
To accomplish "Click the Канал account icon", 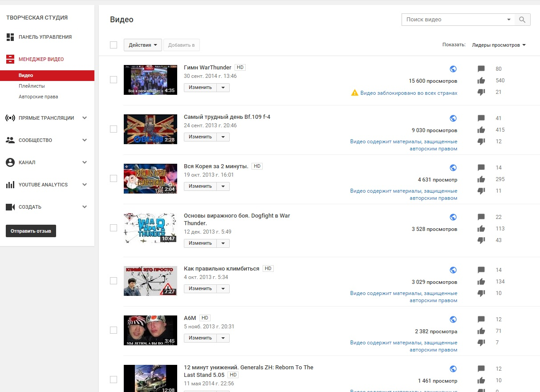I will click(x=10, y=162).
